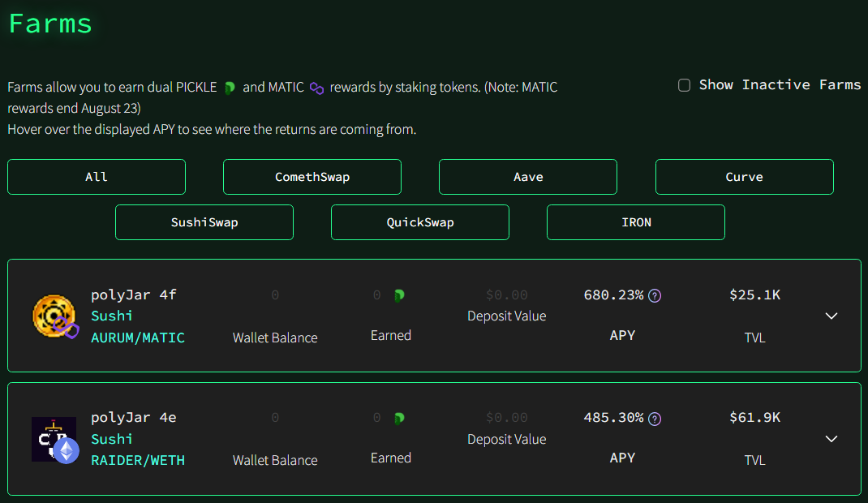Screen dimensions: 868x503
Task: Click the Sushi link under polyJar 4f
Action: (112, 316)
